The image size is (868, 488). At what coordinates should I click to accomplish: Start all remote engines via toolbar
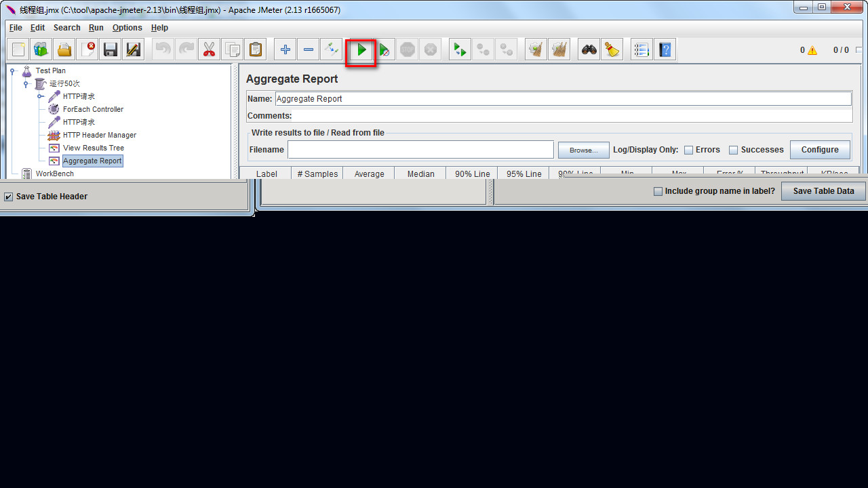coord(460,49)
